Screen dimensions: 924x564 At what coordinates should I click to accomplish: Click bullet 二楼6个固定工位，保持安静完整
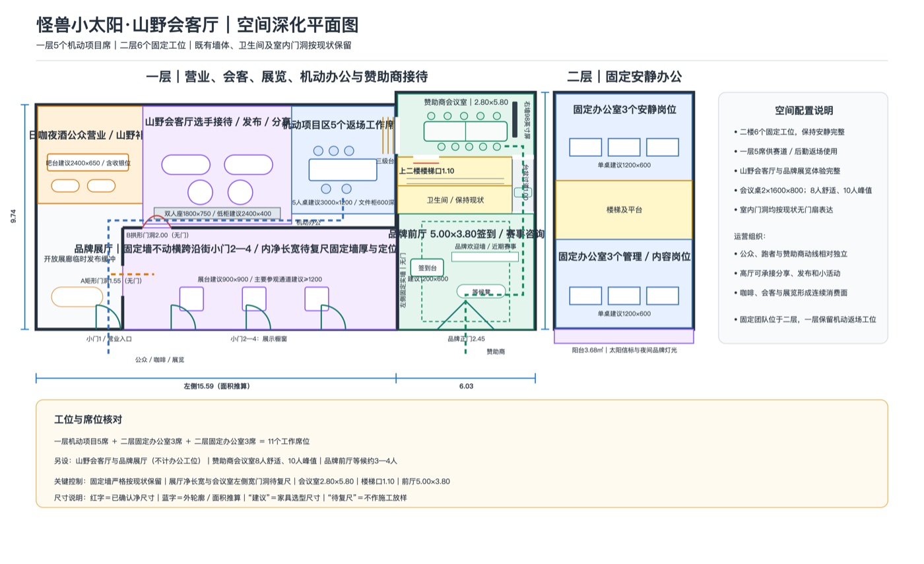tap(792, 132)
